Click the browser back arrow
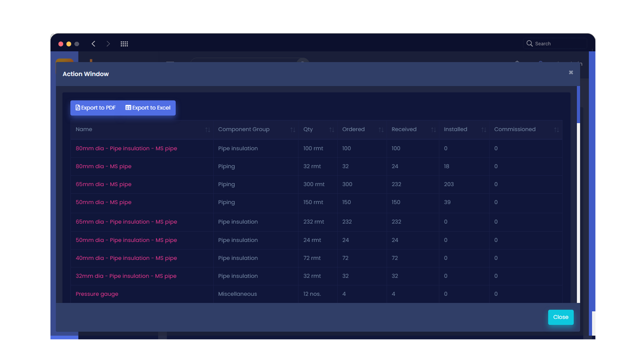Screen dimensions: 644x362 coord(93,44)
